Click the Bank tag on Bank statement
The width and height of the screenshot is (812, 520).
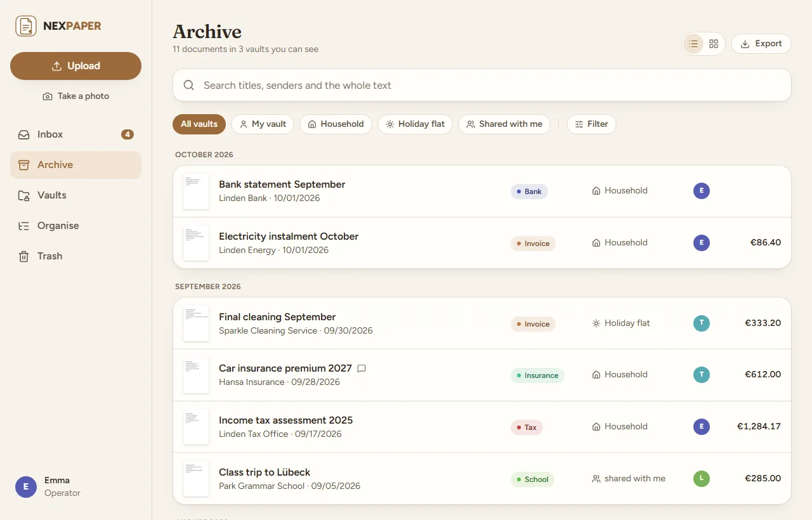(529, 192)
